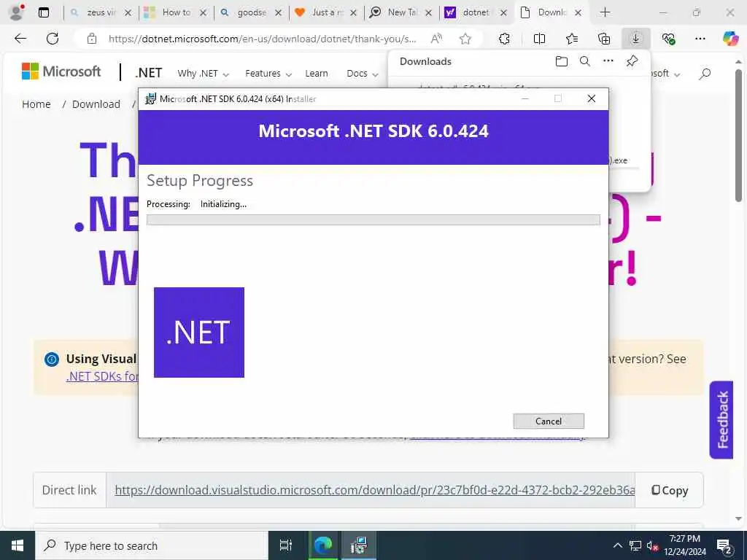The width and height of the screenshot is (747, 560).
Task: Click the Edge profile avatar icon
Action: [16, 12]
